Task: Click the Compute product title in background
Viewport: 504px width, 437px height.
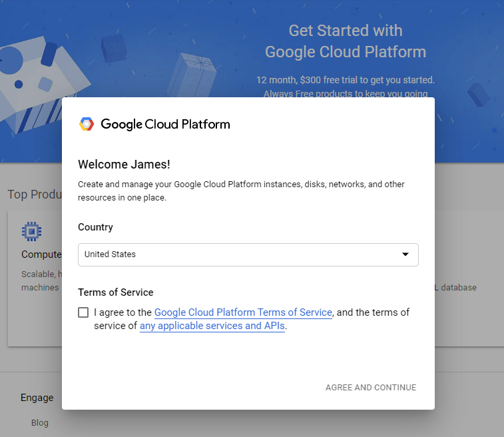Action: point(41,254)
